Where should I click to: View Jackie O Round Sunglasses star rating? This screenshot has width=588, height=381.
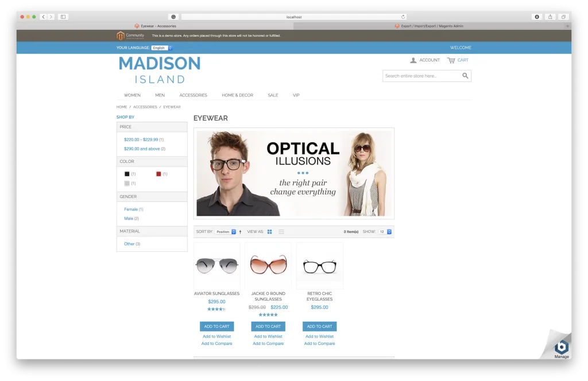[268, 315]
